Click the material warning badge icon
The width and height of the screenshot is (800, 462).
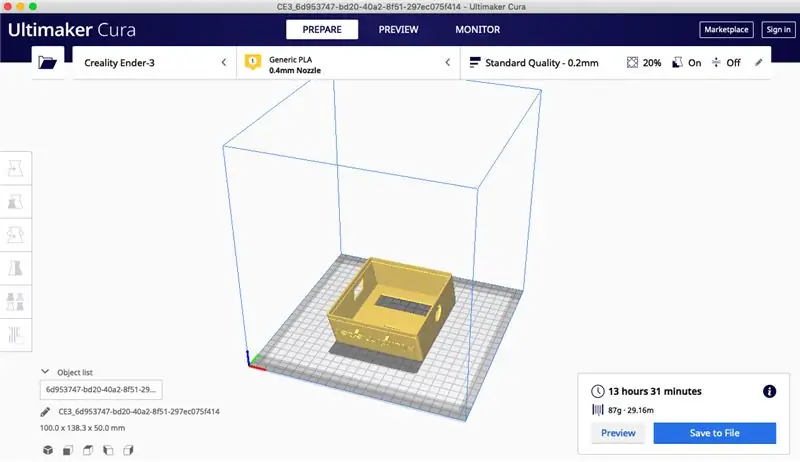(x=253, y=62)
